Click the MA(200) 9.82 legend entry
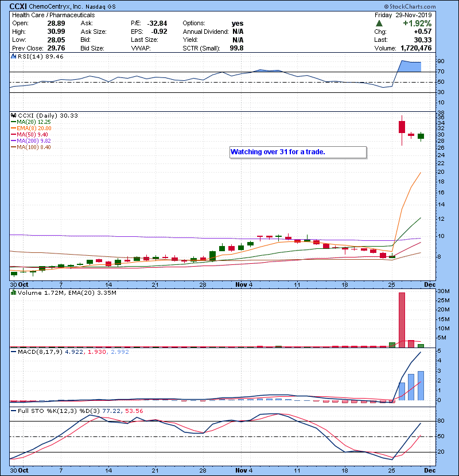Image resolution: width=459 pixels, height=476 pixels. click(30, 141)
